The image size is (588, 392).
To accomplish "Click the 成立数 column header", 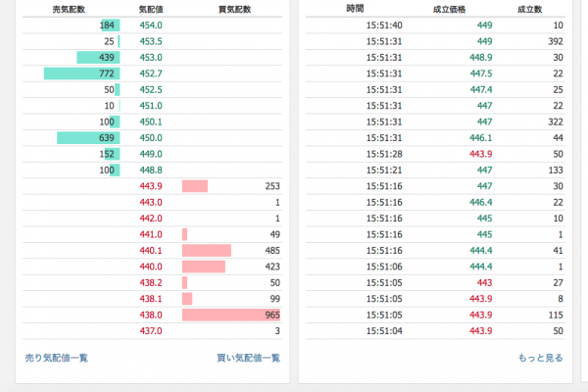I will point(529,10).
